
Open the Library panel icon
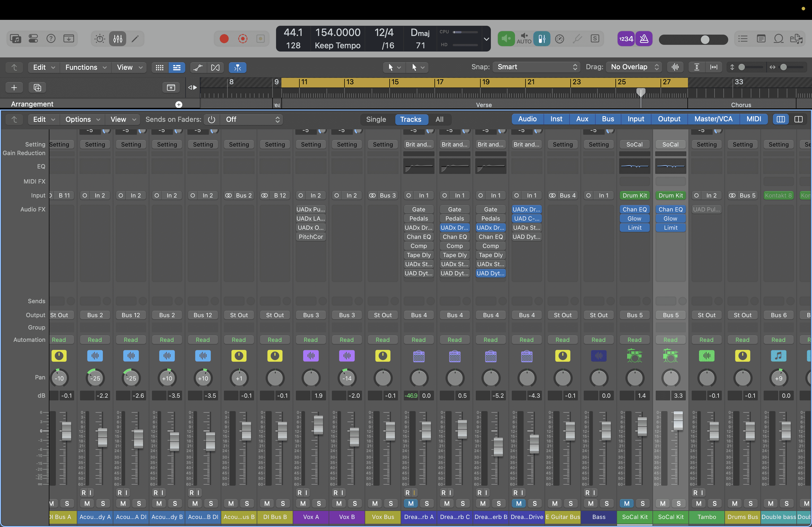coord(15,39)
